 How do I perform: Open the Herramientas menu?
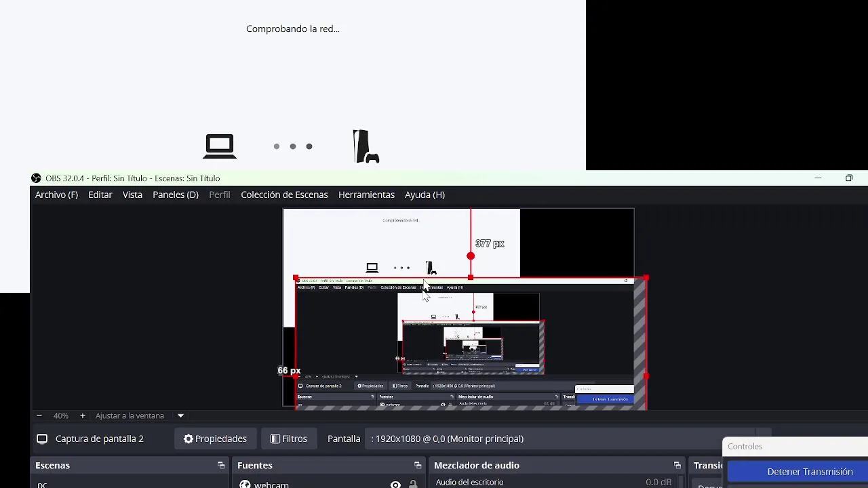pos(366,195)
